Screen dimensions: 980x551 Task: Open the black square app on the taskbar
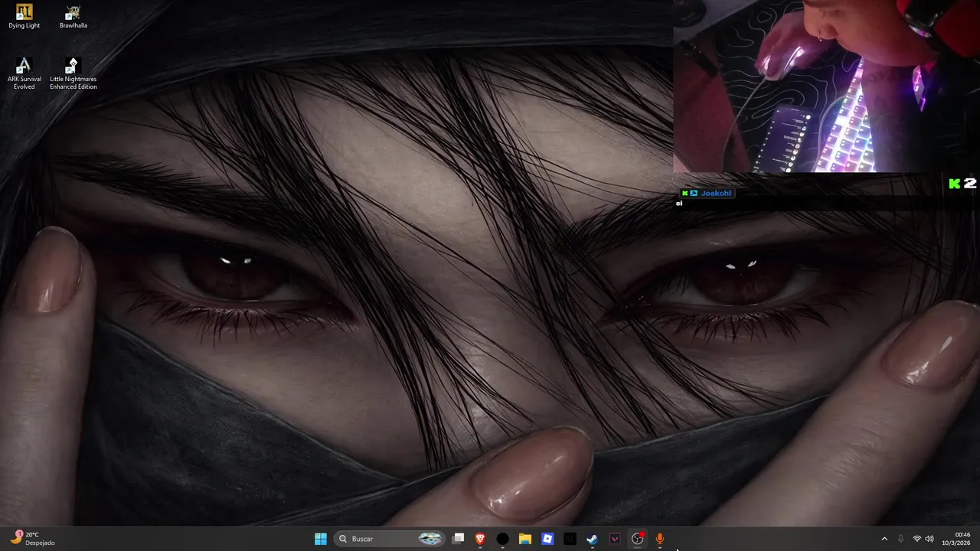click(570, 539)
